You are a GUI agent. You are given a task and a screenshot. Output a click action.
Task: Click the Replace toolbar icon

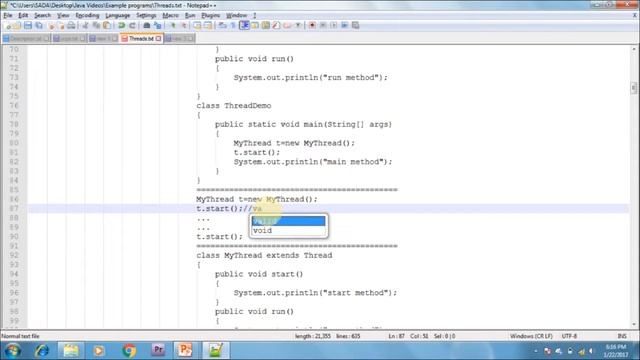point(158,25)
